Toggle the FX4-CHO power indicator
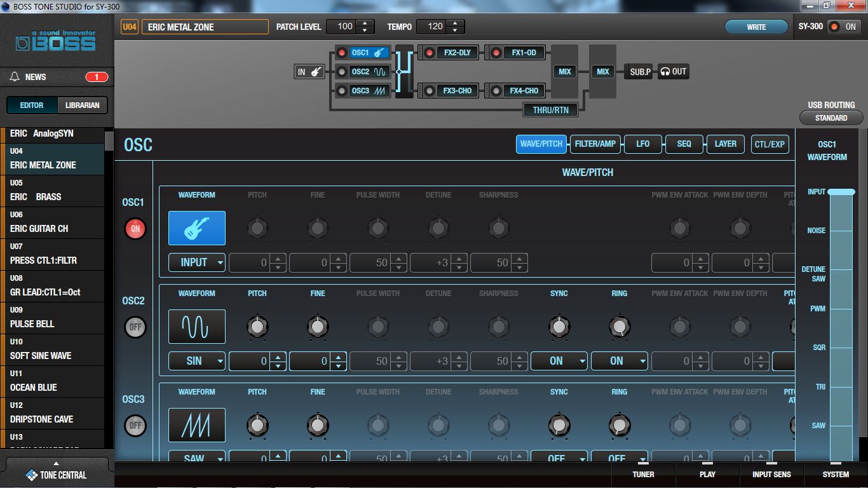Viewport: 868px width, 488px height. [x=496, y=91]
